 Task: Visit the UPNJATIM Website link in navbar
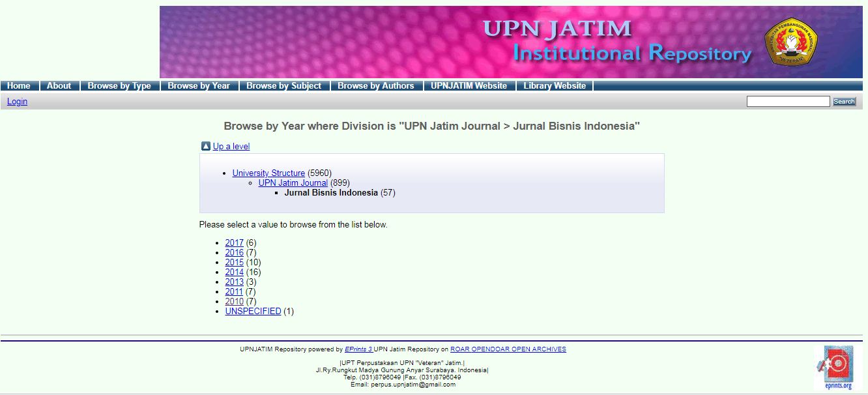tap(469, 86)
